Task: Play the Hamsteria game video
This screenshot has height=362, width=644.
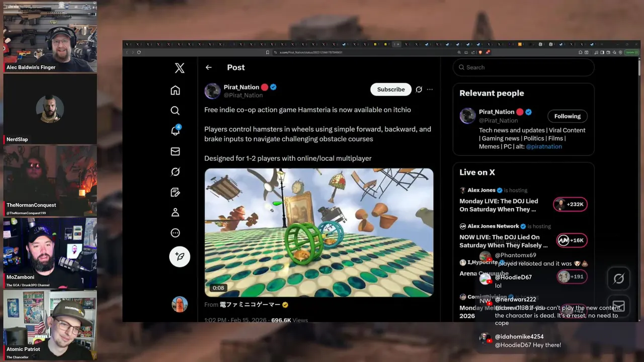Action: pos(318,233)
